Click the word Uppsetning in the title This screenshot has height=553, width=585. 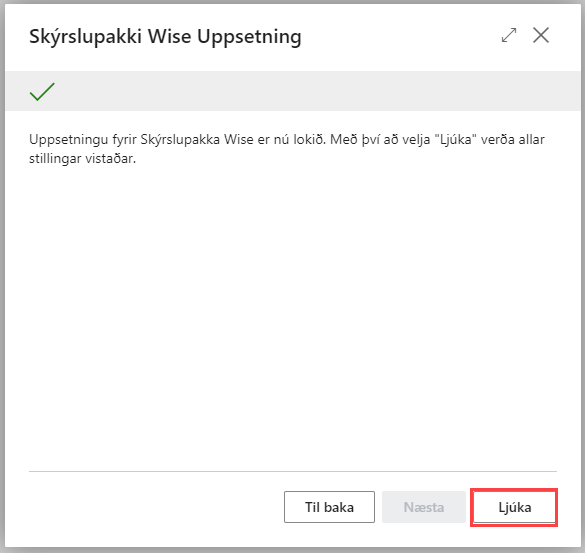tap(249, 38)
